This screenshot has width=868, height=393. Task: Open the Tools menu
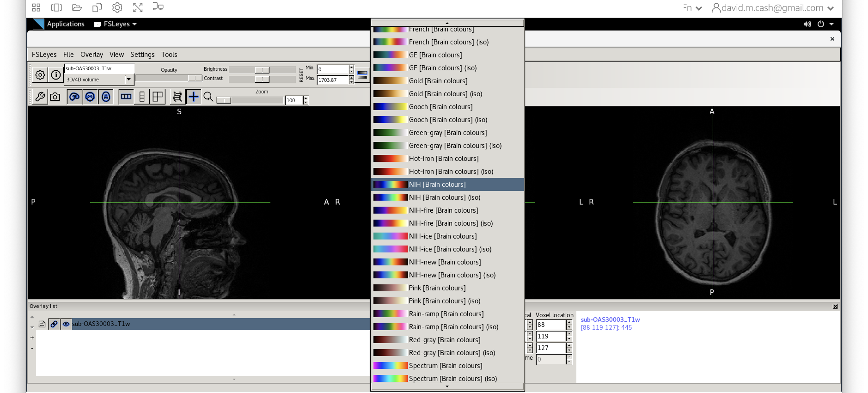[169, 55]
